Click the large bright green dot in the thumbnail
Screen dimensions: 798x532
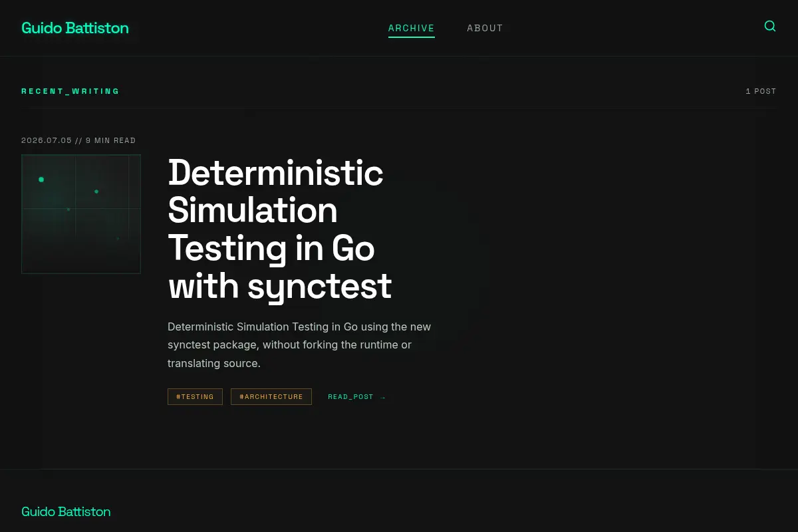tap(41, 180)
